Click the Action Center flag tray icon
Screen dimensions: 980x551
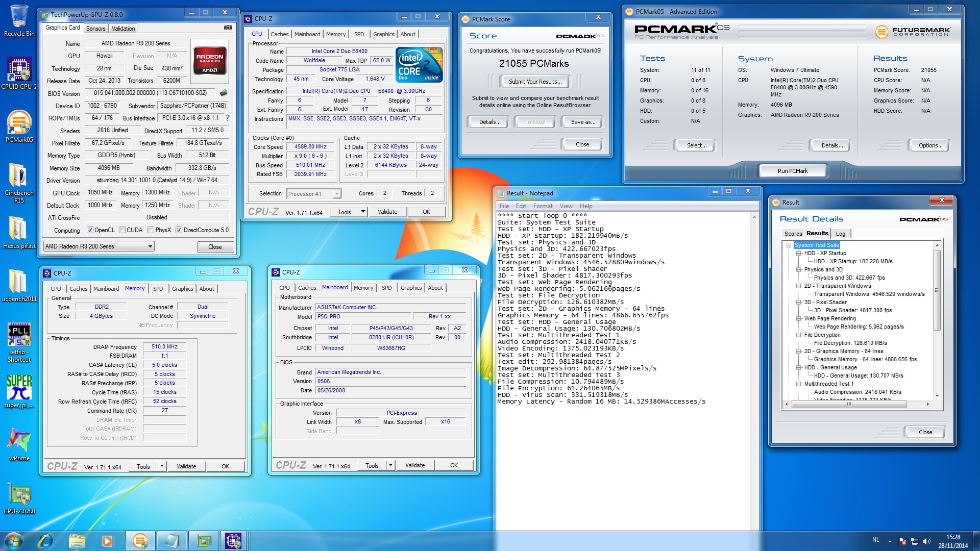[x=902, y=541]
